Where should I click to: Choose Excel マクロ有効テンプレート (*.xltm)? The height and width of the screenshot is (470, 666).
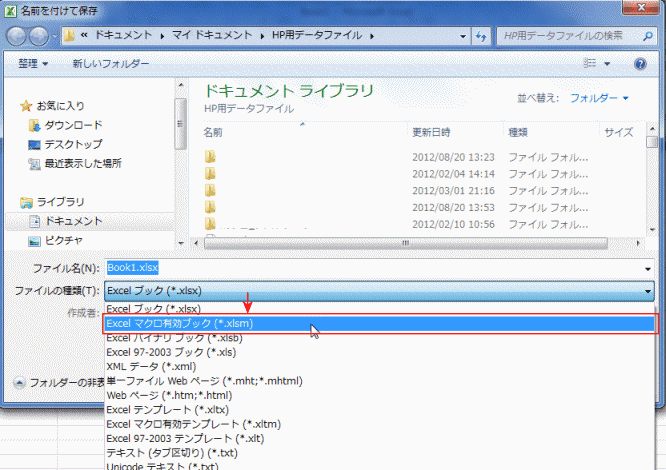(379, 425)
